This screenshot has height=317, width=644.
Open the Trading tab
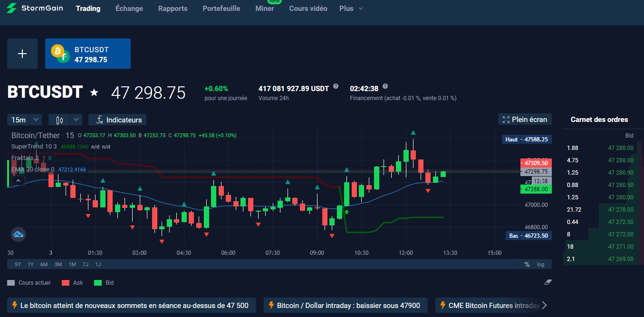[88, 9]
